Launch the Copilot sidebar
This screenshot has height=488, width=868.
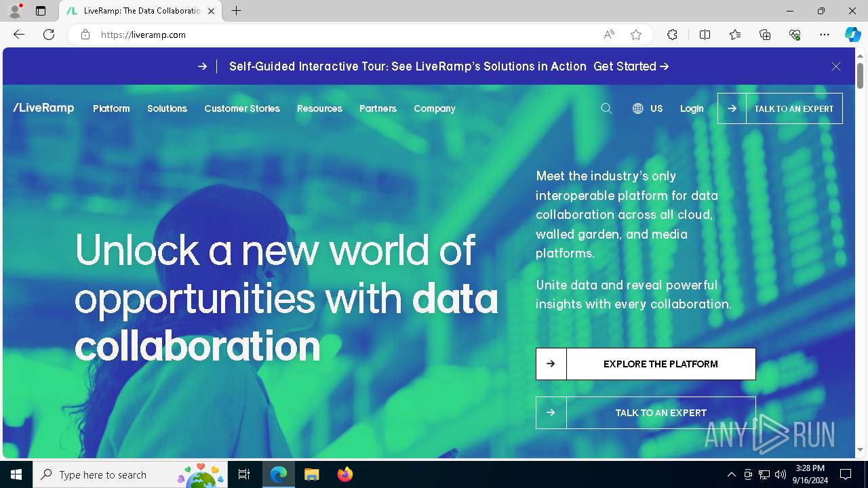click(x=852, y=35)
